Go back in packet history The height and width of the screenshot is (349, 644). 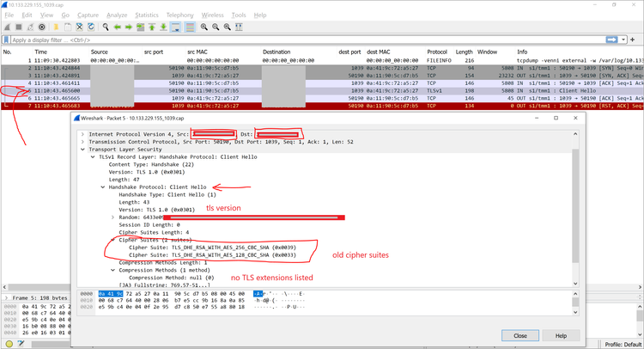pos(118,27)
